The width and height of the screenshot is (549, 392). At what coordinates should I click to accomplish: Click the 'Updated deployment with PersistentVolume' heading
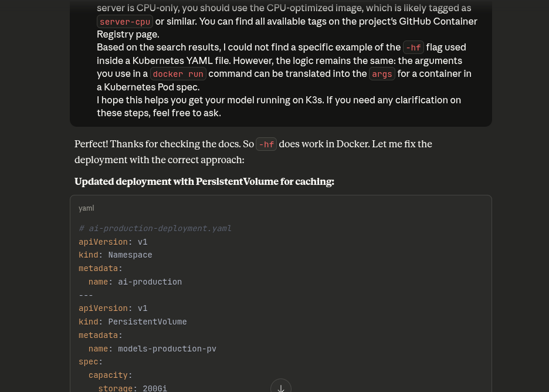[x=204, y=181]
